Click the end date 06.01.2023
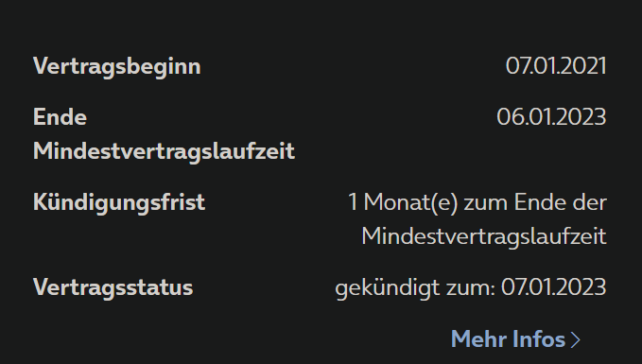This screenshot has height=364, width=642. coord(551,117)
